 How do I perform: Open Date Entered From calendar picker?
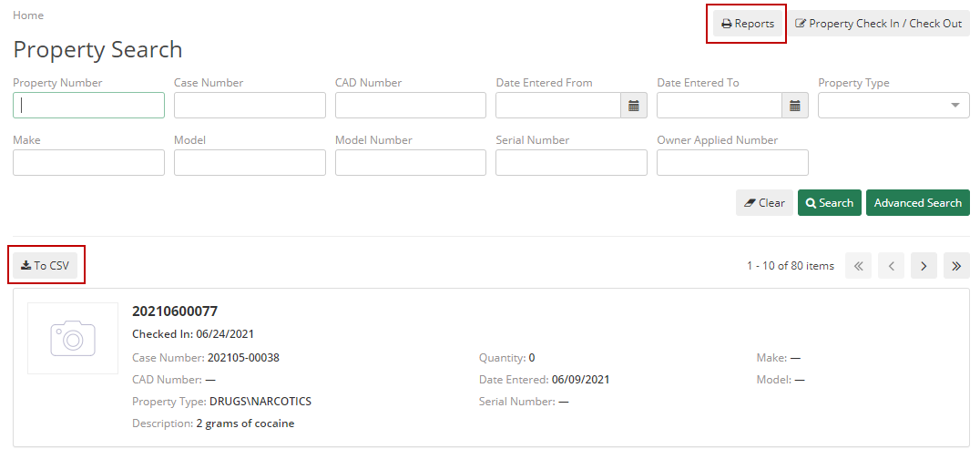pos(634,106)
